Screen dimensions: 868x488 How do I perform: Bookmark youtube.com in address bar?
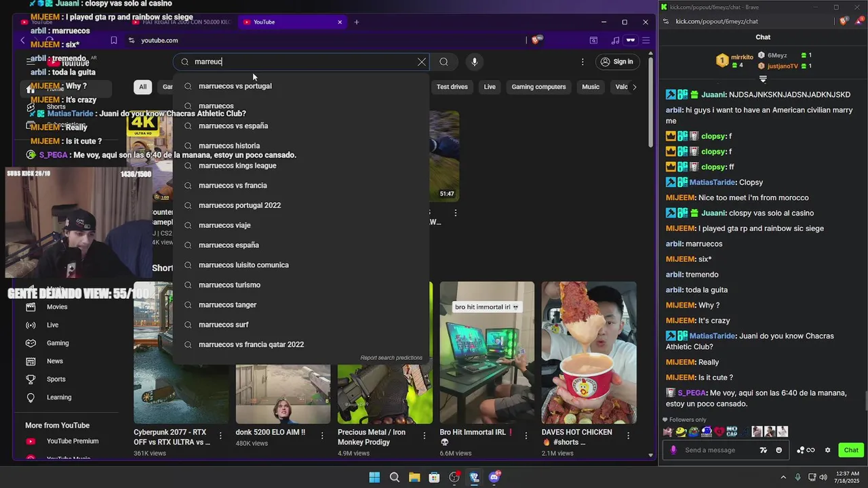(x=114, y=40)
